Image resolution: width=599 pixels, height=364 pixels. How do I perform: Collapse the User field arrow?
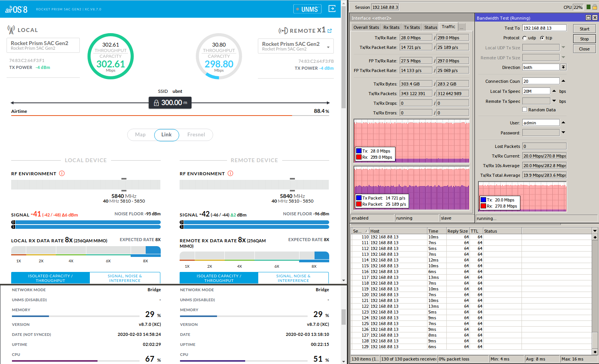(x=563, y=122)
